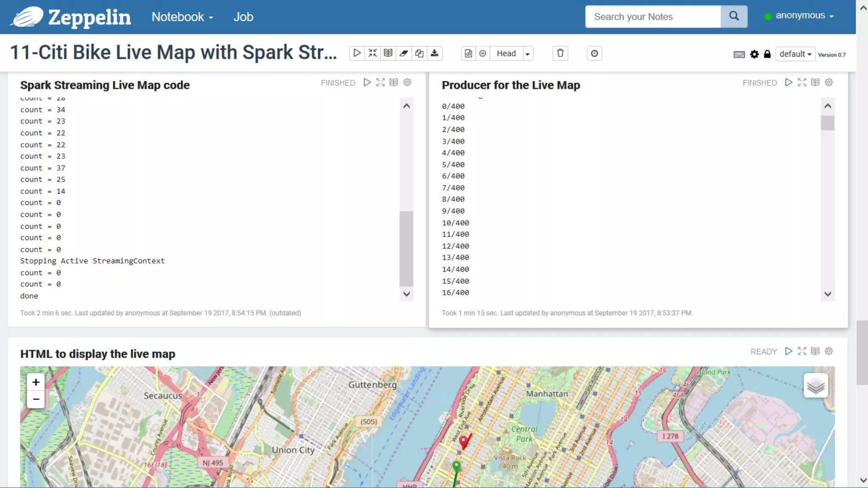Clone this note
This screenshot has width=868, height=488.
(419, 53)
